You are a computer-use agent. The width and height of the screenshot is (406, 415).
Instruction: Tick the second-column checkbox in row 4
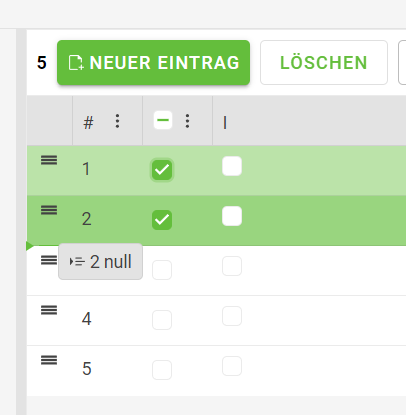click(x=232, y=316)
